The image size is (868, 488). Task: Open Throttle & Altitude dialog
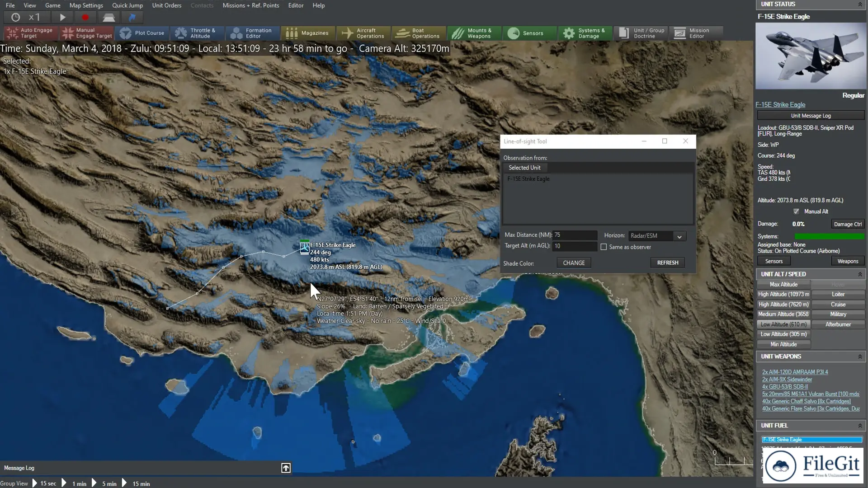(x=198, y=33)
